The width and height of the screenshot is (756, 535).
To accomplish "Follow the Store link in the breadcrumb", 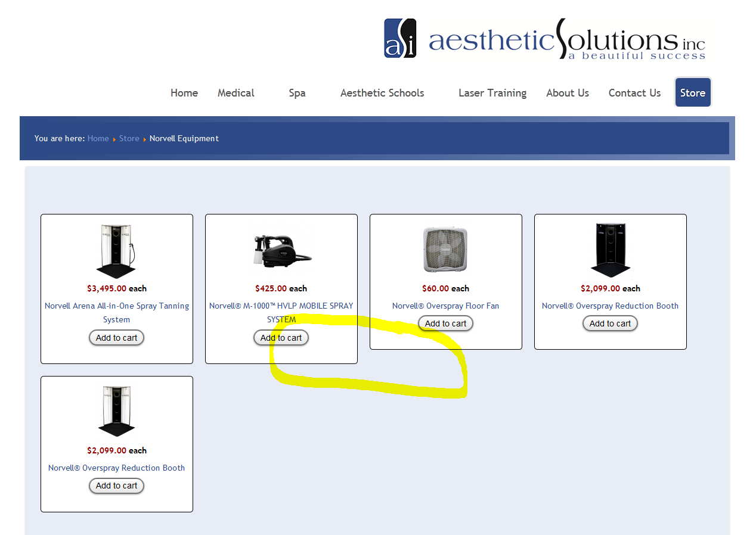I will (x=129, y=138).
